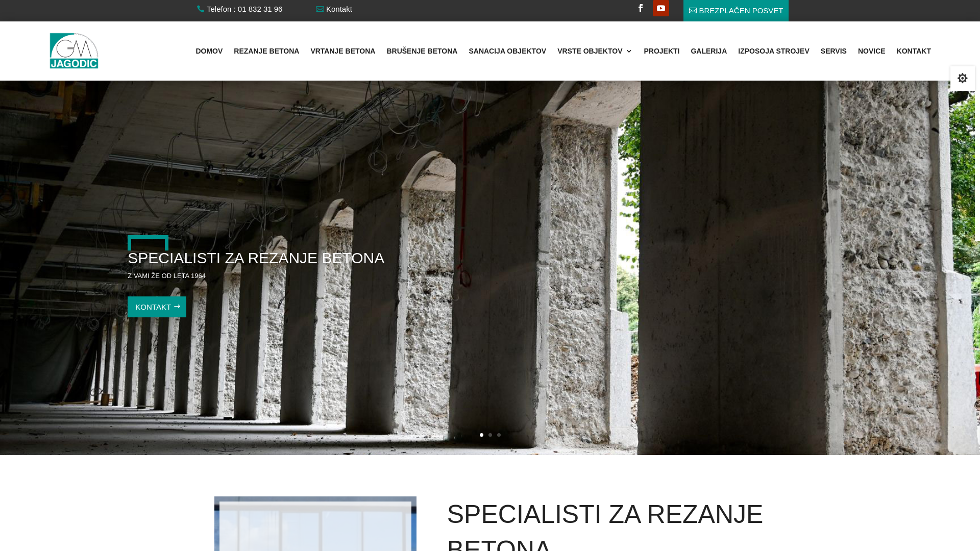Select the second slider pagination dot
The height and width of the screenshot is (551, 980).
point(490,435)
